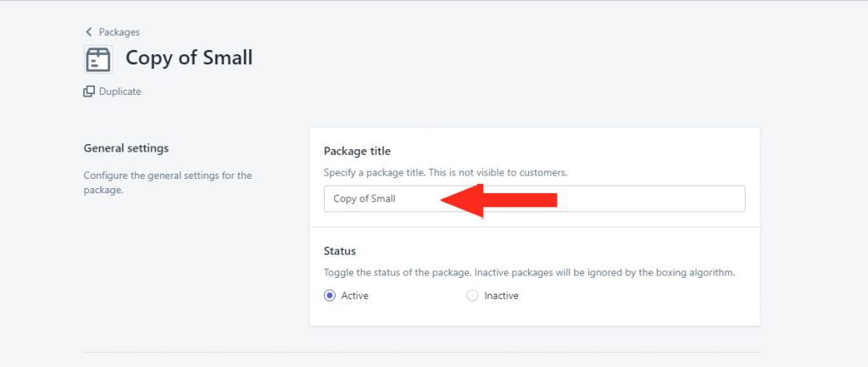Select the Inactive radio button

pos(472,296)
